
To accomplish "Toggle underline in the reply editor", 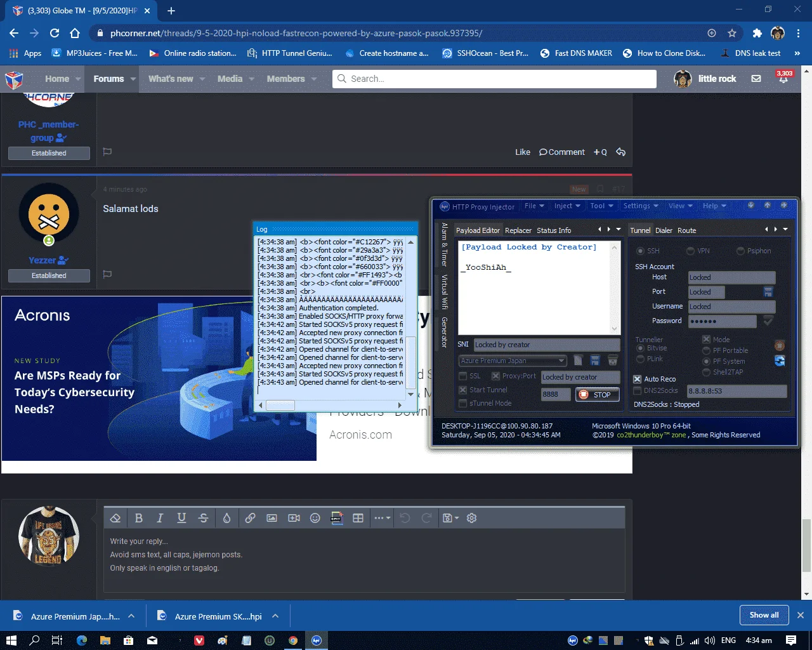I will click(x=181, y=518).
